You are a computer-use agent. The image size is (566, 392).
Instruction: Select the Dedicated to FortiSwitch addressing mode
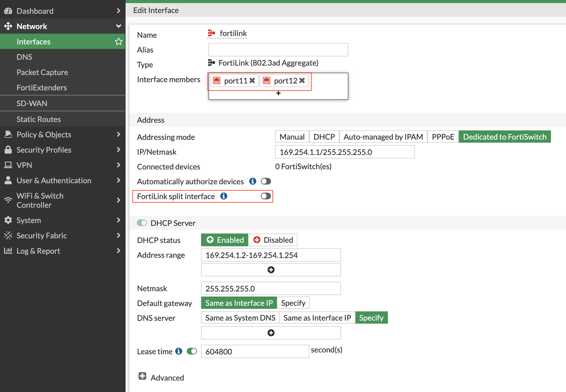(x=505, y=137)
